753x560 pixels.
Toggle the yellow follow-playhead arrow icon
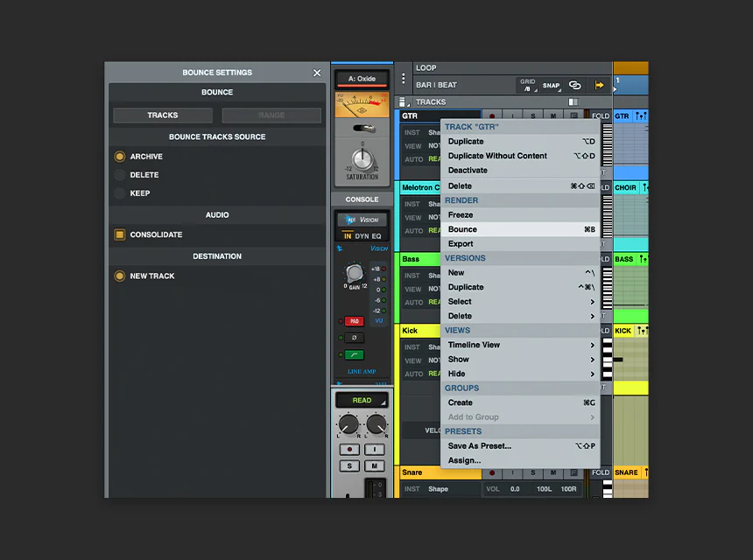coord(599,85)
